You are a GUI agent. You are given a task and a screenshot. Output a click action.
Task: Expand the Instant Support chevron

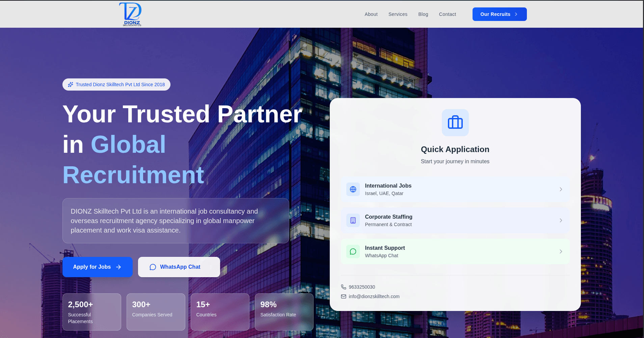coord(561,251)
